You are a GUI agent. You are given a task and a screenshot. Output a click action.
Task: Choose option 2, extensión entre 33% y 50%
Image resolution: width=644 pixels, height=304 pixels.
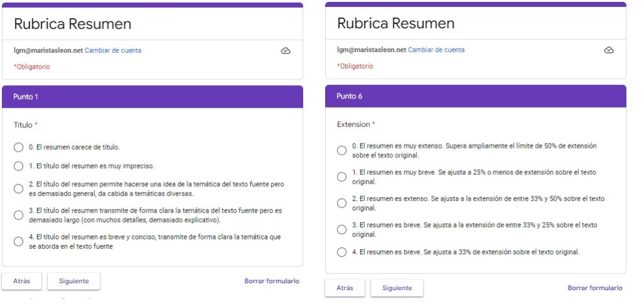click(x=341, y=203)
